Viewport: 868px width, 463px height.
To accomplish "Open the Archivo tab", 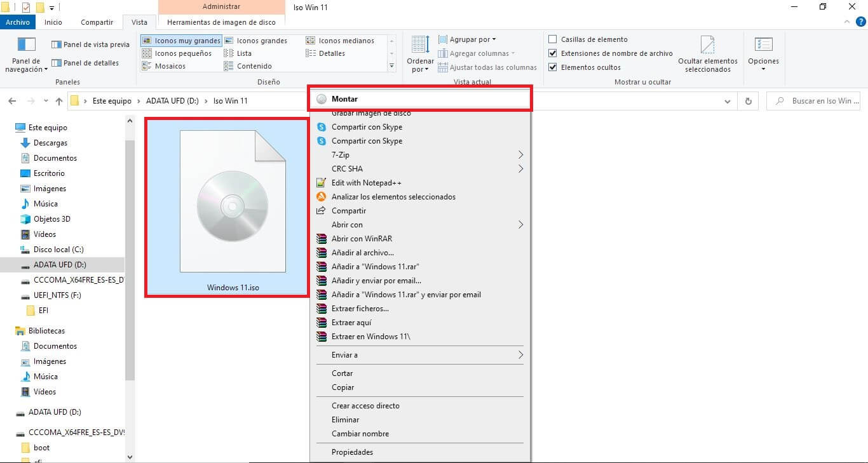I will click(x=18, y=22).
